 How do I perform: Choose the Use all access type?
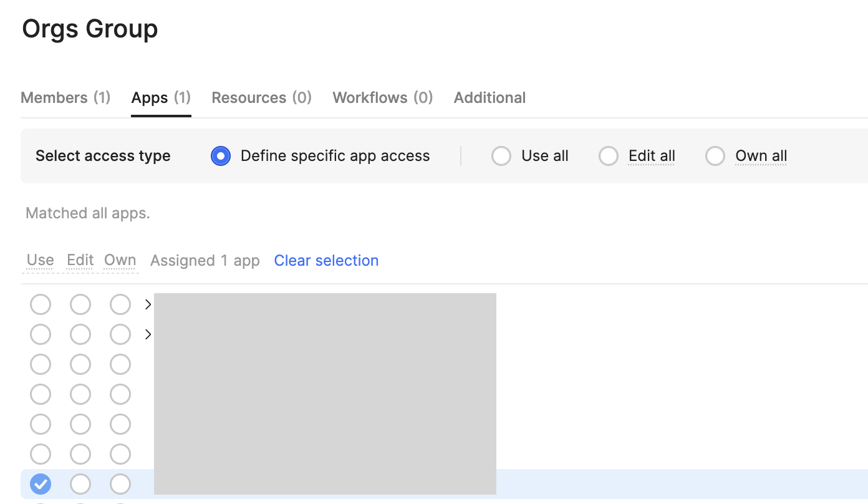[501, 156]
